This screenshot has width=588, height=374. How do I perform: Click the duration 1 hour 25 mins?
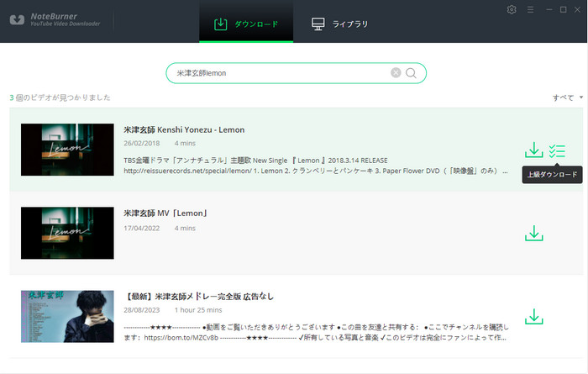pos(198,310)
